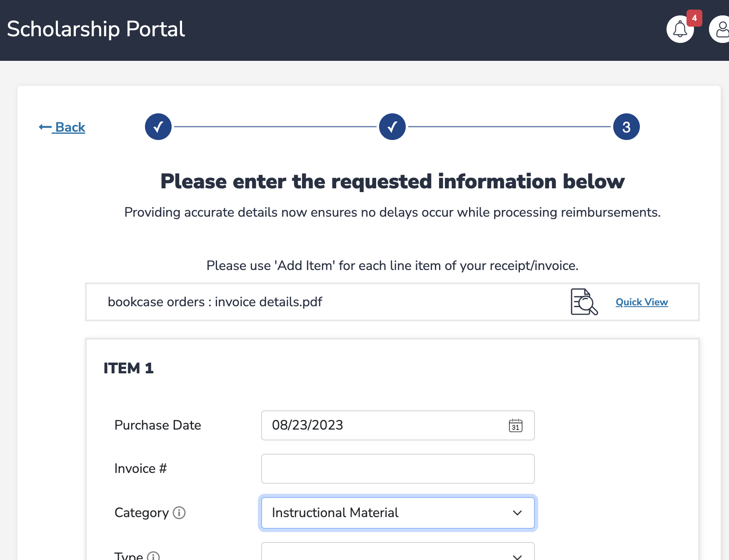Click the bookcase orders invoice details.pdf filename
Viewport: 729px width, 560px height.
pyautogui.click(x=215, y=302)
